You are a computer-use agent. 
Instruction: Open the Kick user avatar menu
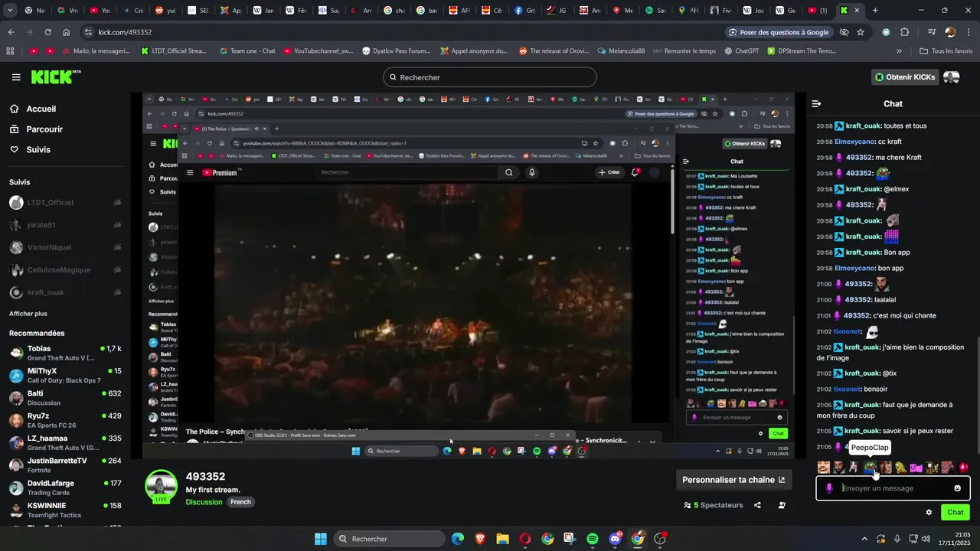951,77
